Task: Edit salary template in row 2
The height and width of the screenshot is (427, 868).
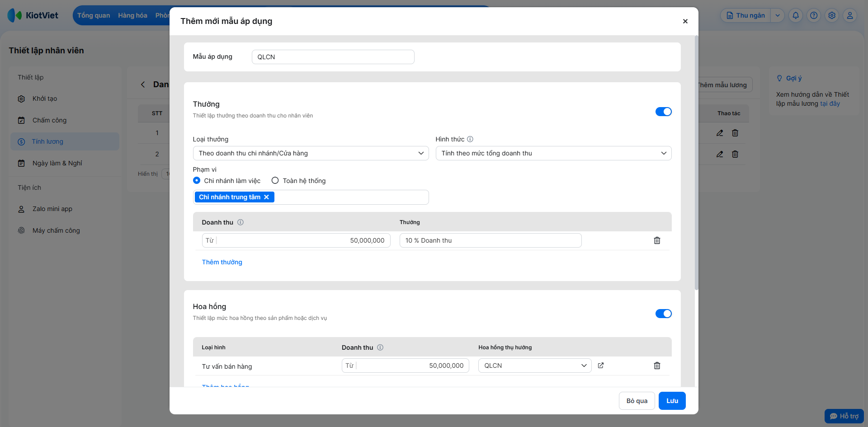Action: 720,154
